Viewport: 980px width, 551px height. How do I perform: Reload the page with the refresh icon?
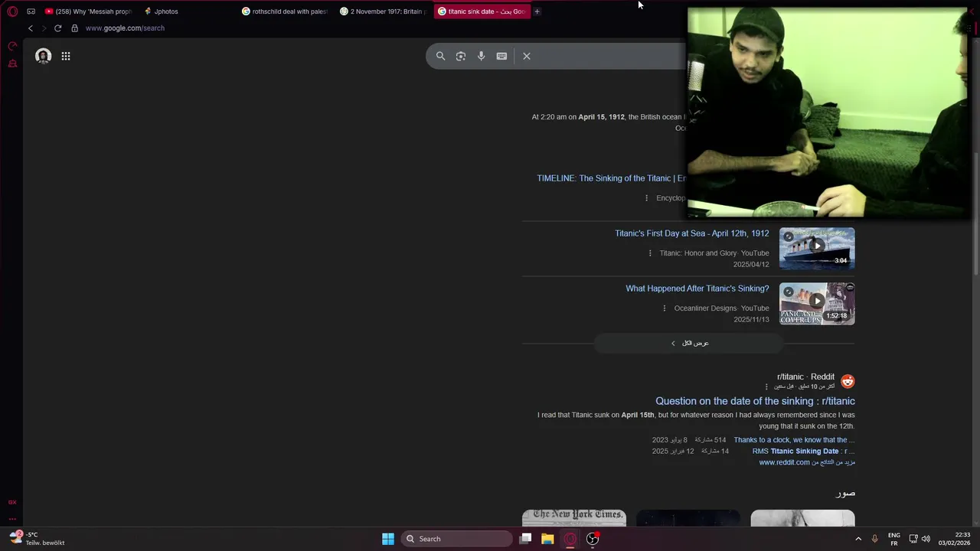coord(57,28)
